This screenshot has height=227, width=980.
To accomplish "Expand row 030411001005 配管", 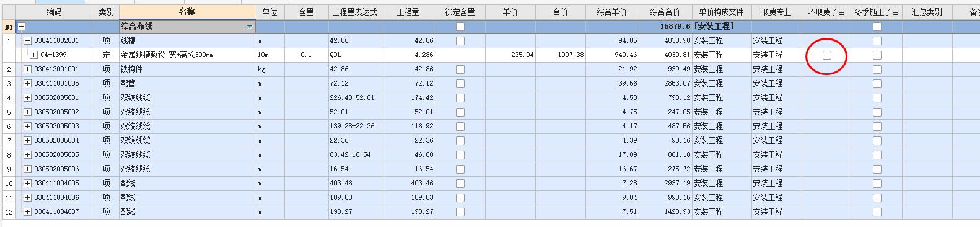I will (x=27, y=83).
